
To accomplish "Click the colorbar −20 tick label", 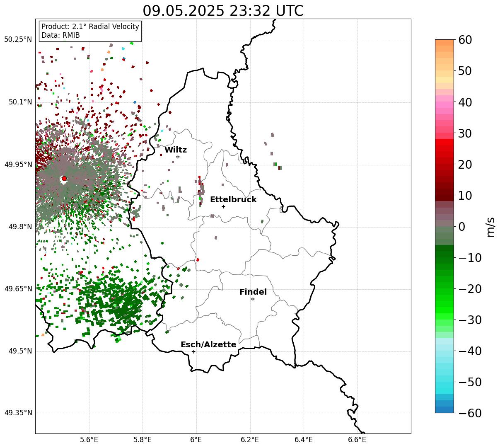I will pos(470,289).
